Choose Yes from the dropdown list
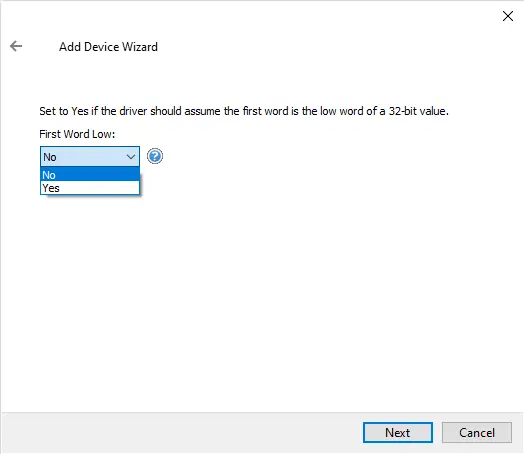The height and width of the screenshot is (454, 524). point(90,188)
